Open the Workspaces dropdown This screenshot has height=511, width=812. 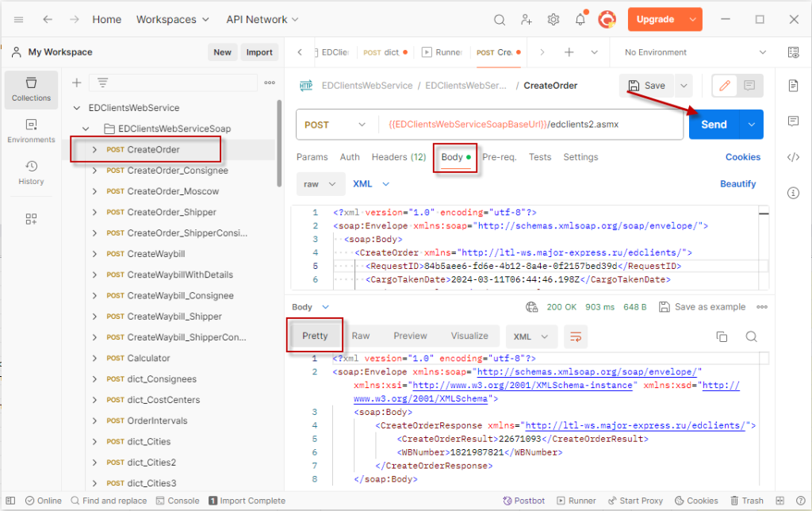(x=172, y=20)
